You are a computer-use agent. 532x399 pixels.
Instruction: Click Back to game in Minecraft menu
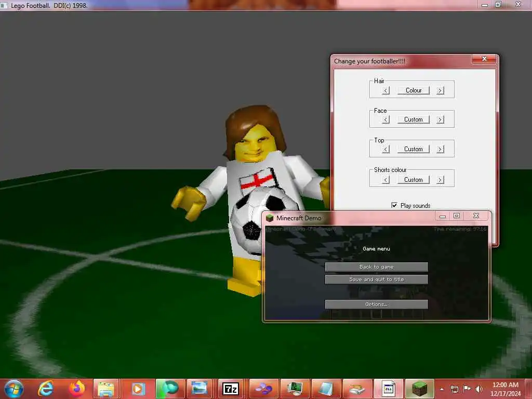pyautogui.click(x=376, y=267)
